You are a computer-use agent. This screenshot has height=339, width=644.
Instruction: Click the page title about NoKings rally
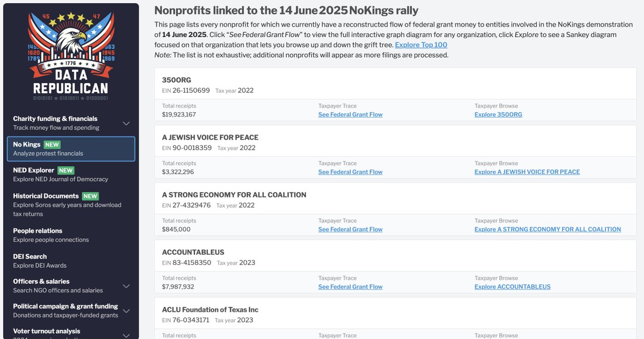[286, 10]
